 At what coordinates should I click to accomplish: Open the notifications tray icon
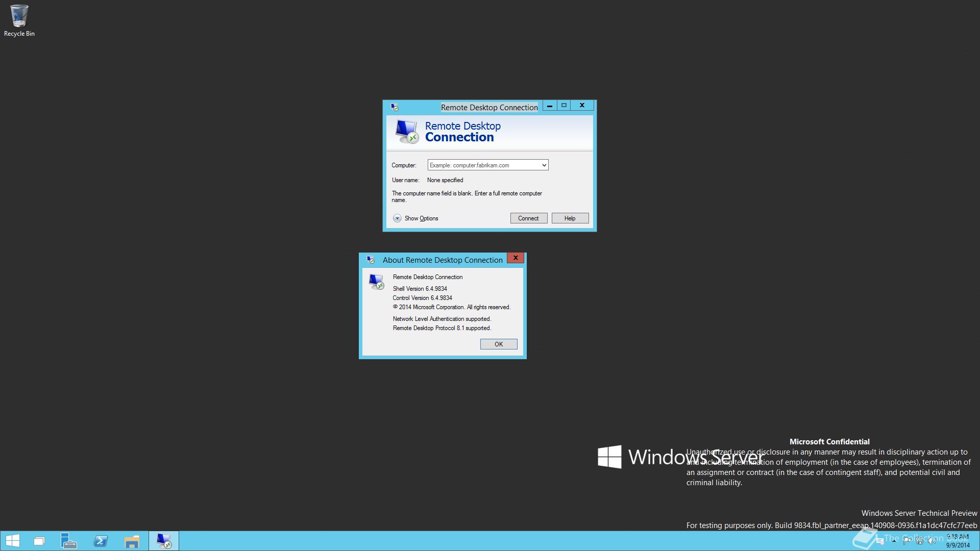click(x=880, y=541)
